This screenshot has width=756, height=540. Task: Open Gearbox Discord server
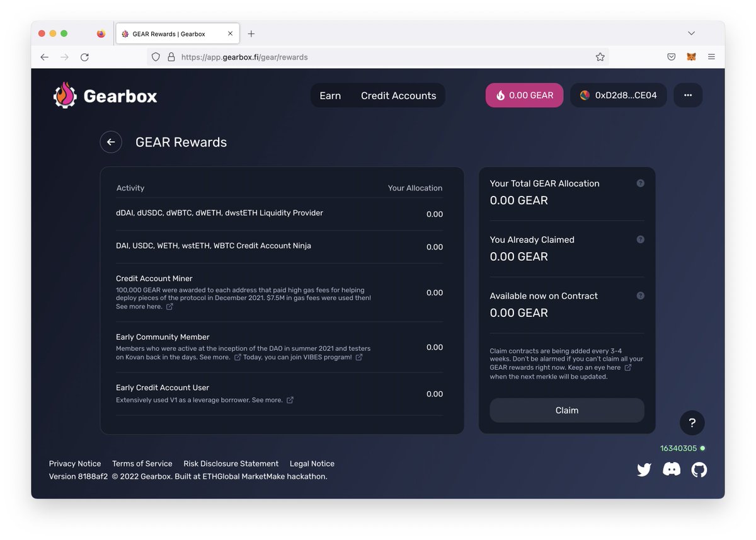point(672,469)
